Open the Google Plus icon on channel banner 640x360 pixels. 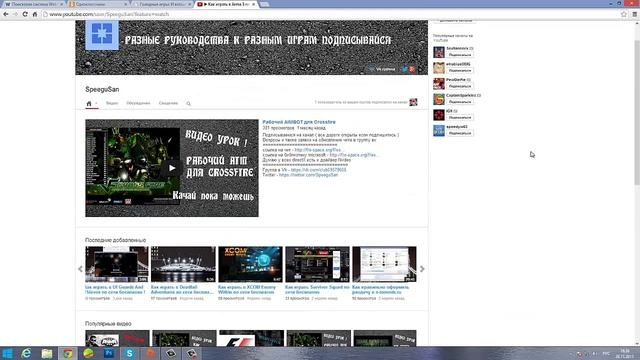pyautogui.click(x=412, y=69)
